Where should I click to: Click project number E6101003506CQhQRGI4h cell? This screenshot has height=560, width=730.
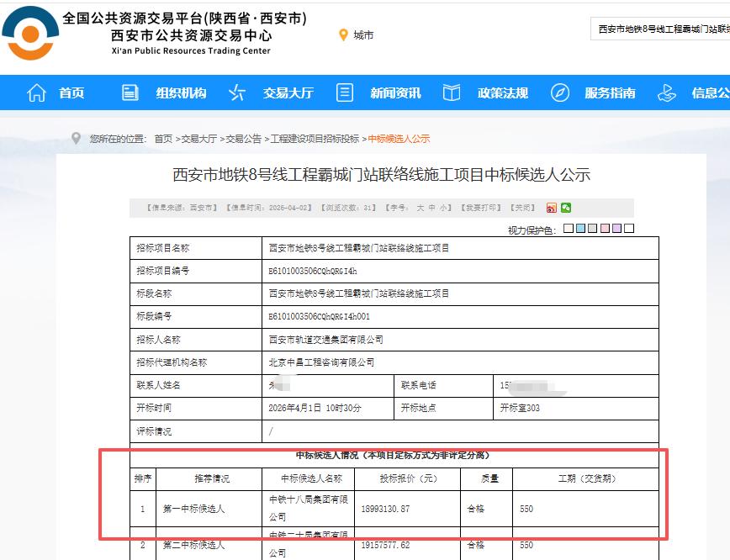tap(460, 271)
